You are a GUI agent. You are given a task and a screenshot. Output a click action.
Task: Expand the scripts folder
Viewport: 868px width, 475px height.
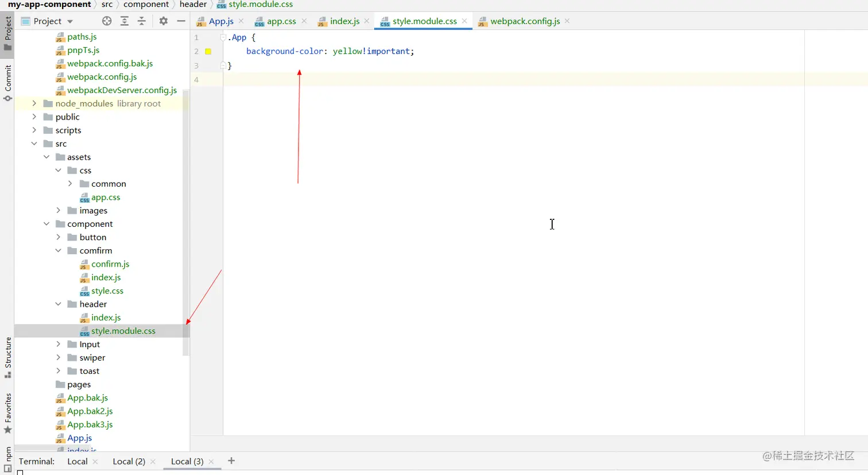[x=34, y=130]
